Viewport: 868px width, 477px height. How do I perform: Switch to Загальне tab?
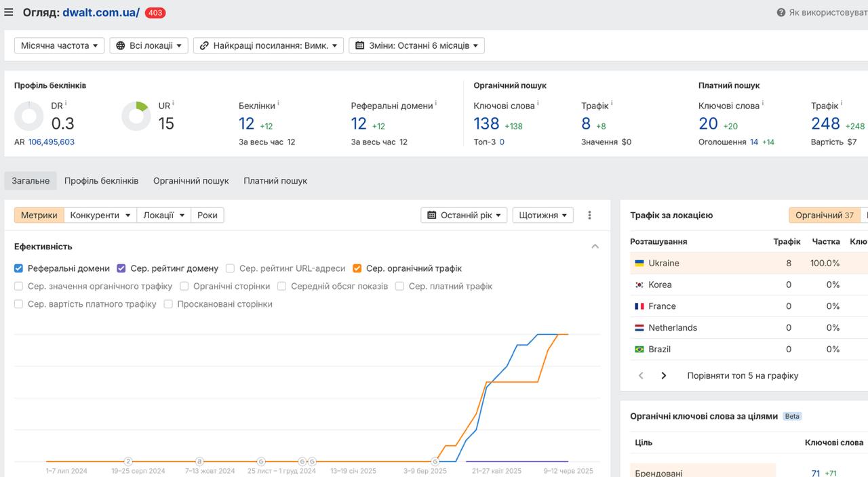point(31,181)
